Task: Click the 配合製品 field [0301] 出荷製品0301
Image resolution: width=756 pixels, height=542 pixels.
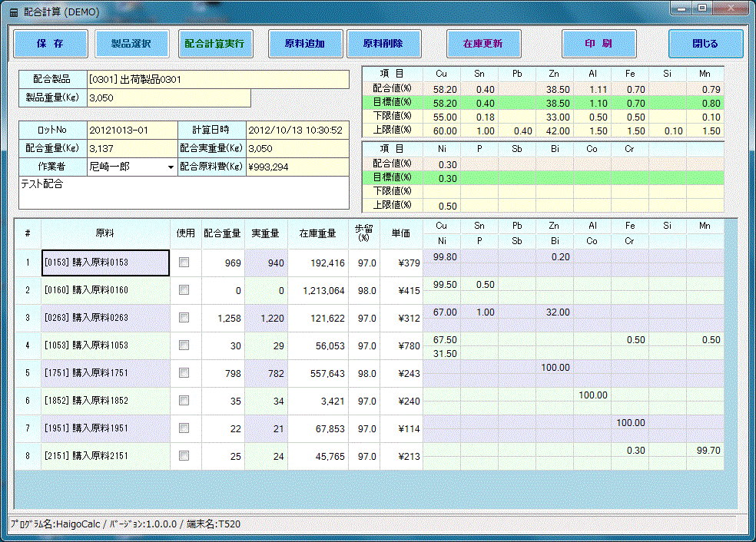Action: [218, 80]
